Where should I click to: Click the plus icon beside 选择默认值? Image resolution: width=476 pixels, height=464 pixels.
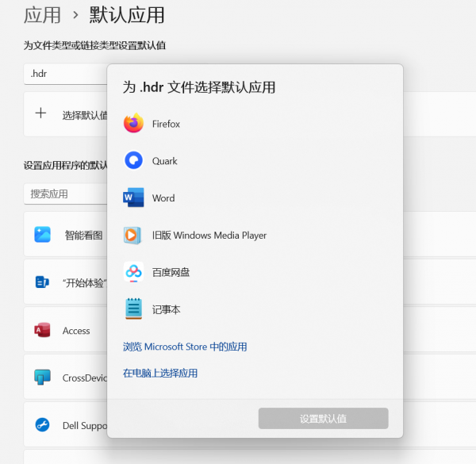point(40,113)
